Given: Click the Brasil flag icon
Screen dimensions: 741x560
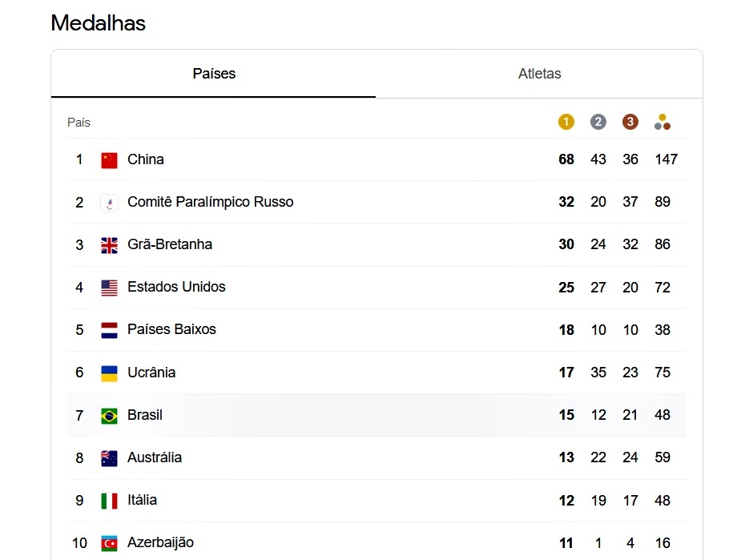Looking at the screenshot, I should click(x=109, y=416).
